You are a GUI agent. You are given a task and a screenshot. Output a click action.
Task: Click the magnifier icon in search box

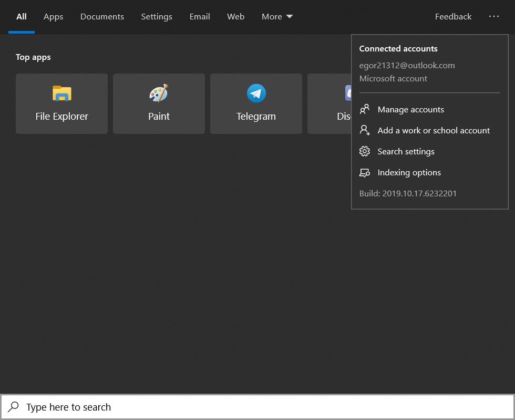14,406
